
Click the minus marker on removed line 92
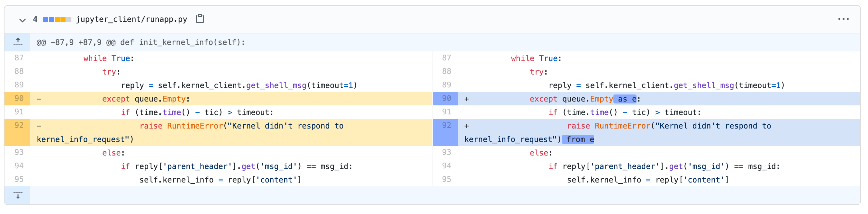coord(39,126)
